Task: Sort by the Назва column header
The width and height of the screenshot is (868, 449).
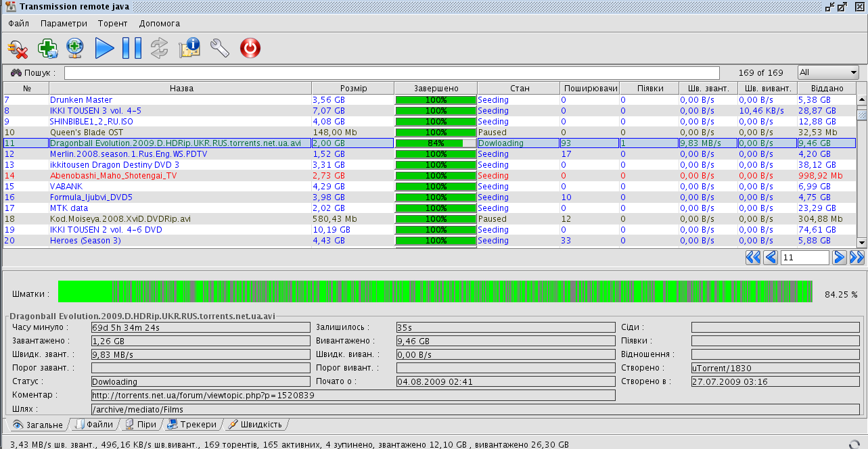Action: point(181,89)
